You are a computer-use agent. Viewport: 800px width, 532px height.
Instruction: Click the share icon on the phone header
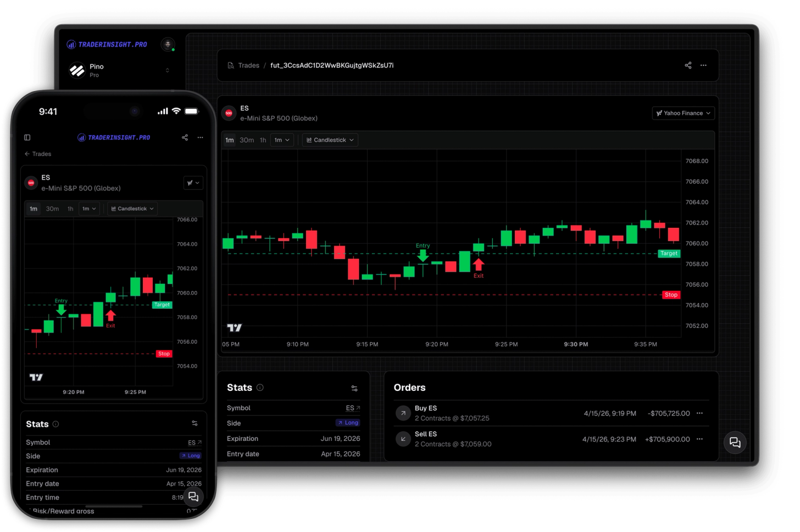[185, 138]
